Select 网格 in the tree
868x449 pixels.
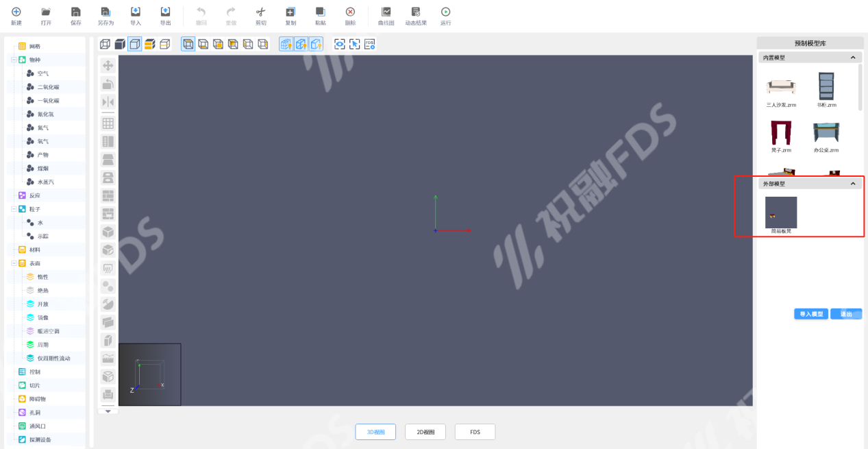tap(34, 46)
